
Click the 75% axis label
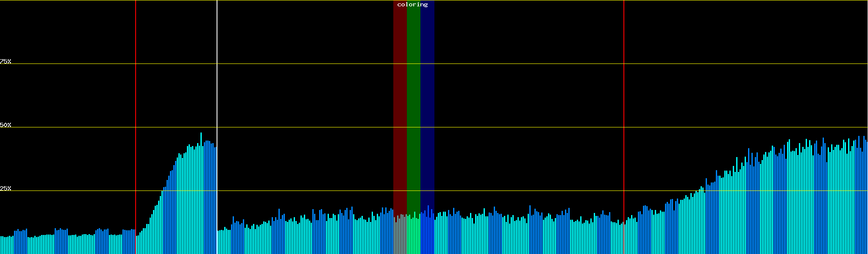[6, 61]
